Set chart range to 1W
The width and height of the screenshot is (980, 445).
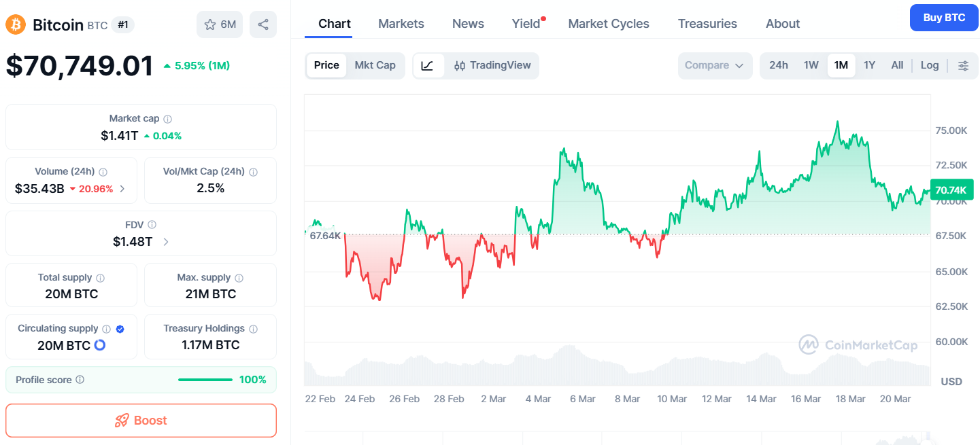coord(811,65)
